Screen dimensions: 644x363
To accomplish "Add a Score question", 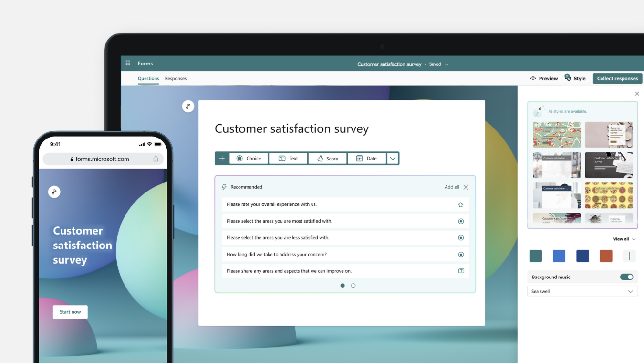I will click(x=327, y=159).
